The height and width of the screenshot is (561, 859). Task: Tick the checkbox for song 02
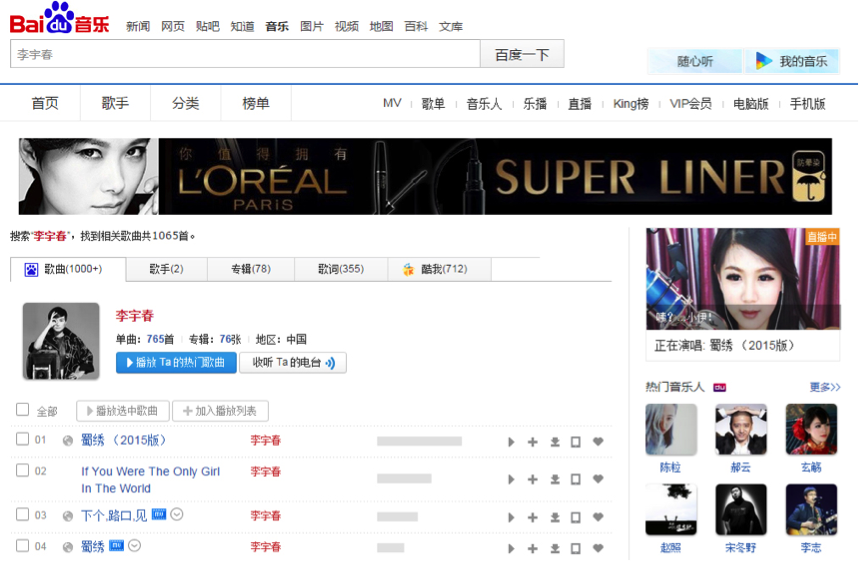tap(22, 470)
